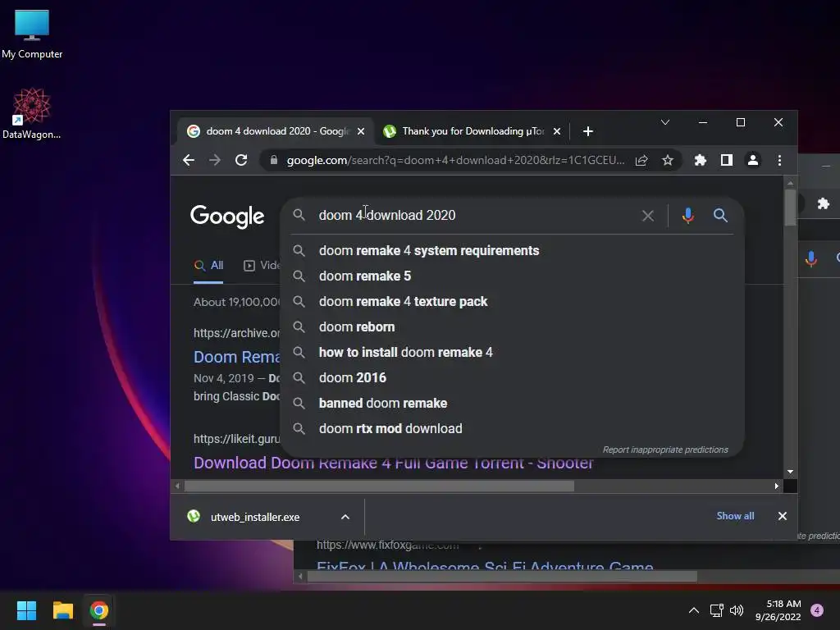
Task: Open File Explorer from the taskbar
Action: tap(62, 610)
